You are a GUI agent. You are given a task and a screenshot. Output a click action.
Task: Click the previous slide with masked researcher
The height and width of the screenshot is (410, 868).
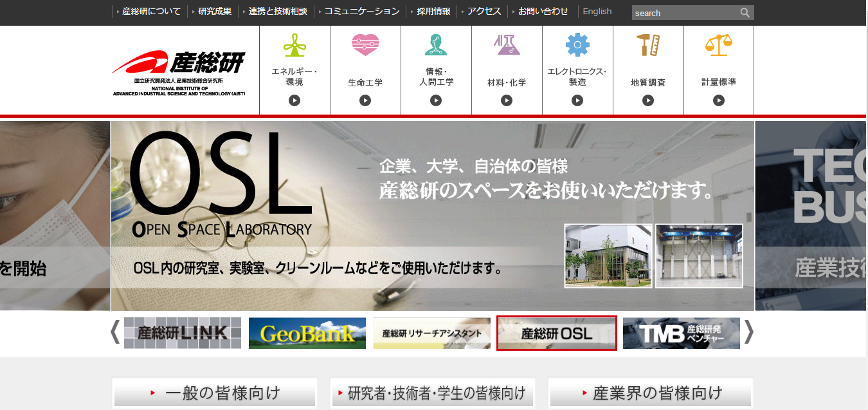pyautogui.click(x=55, y=216)
